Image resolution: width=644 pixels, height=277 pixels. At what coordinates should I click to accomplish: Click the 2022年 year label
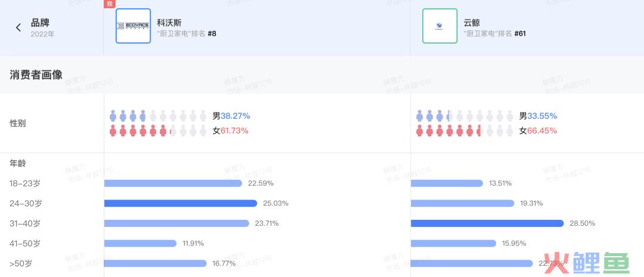[x=42, y=35]
